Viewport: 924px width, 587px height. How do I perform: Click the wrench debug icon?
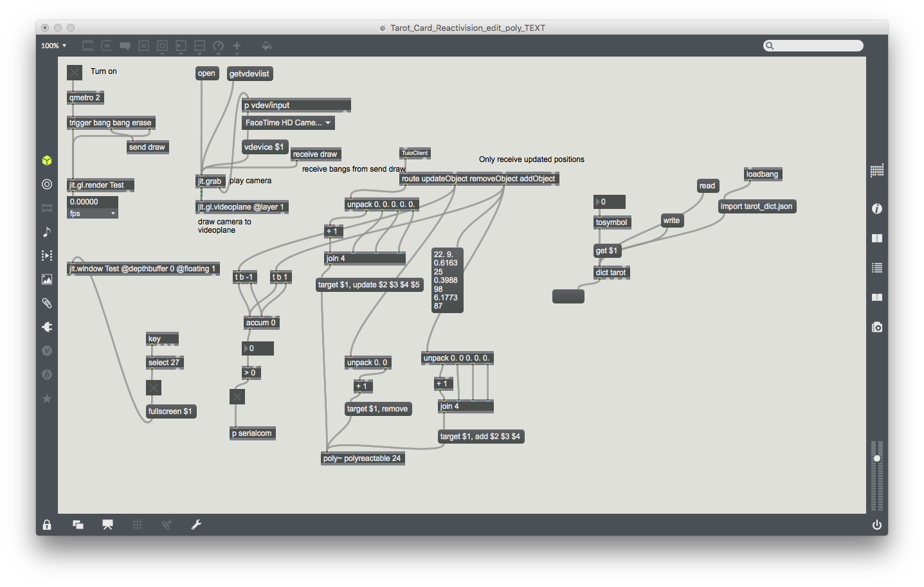tap(196, 525)
